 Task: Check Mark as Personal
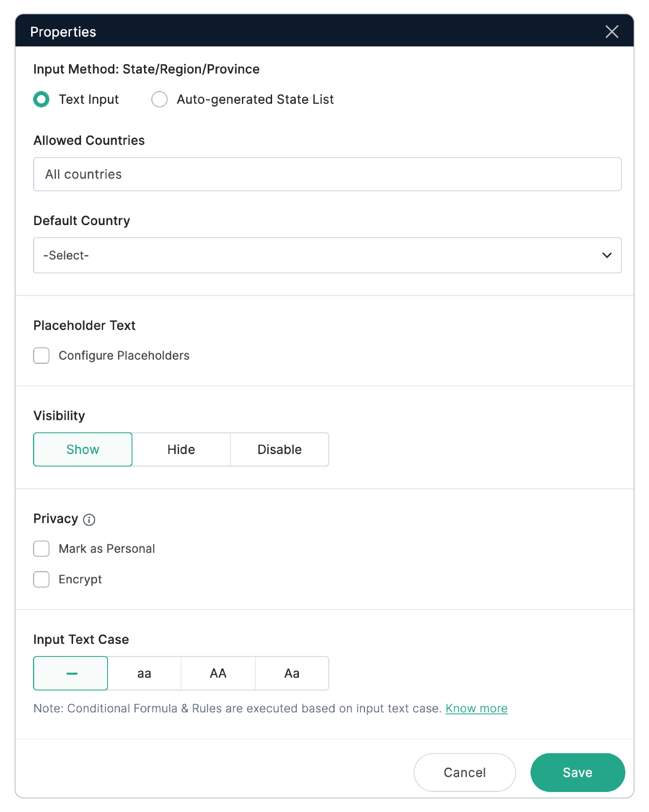41,549
